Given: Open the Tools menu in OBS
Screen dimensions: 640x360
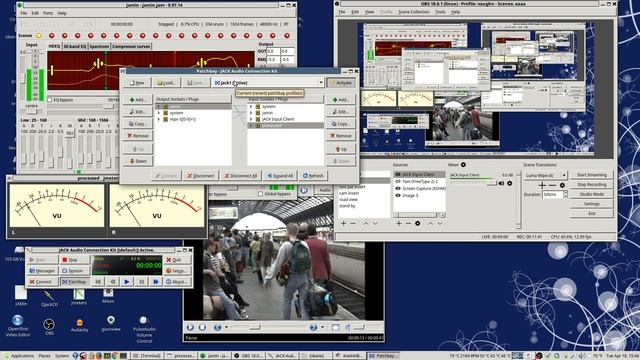Looking at the screenshot, I should tap(440, 12).
